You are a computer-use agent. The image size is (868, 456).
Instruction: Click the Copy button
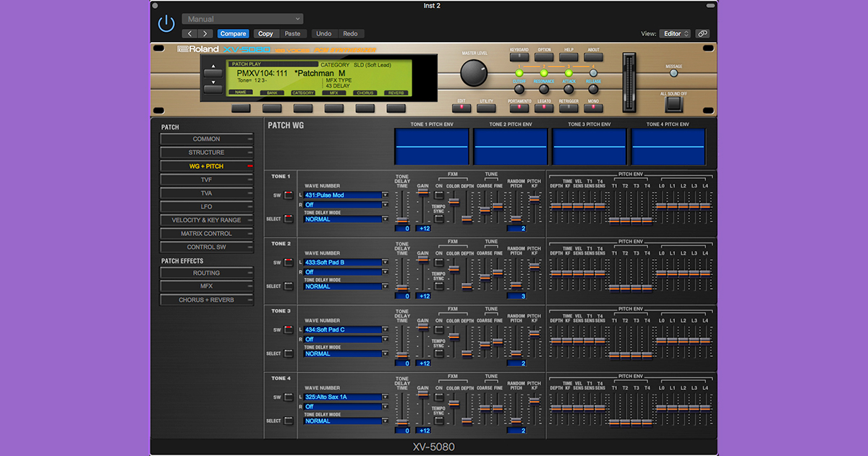(266, 33)
